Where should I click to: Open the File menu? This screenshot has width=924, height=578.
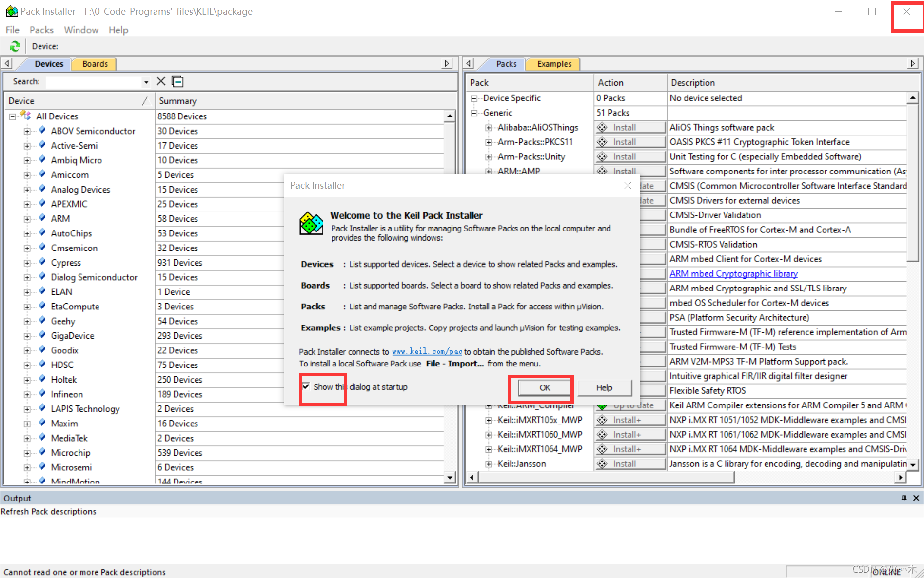[x=12, y=30]
